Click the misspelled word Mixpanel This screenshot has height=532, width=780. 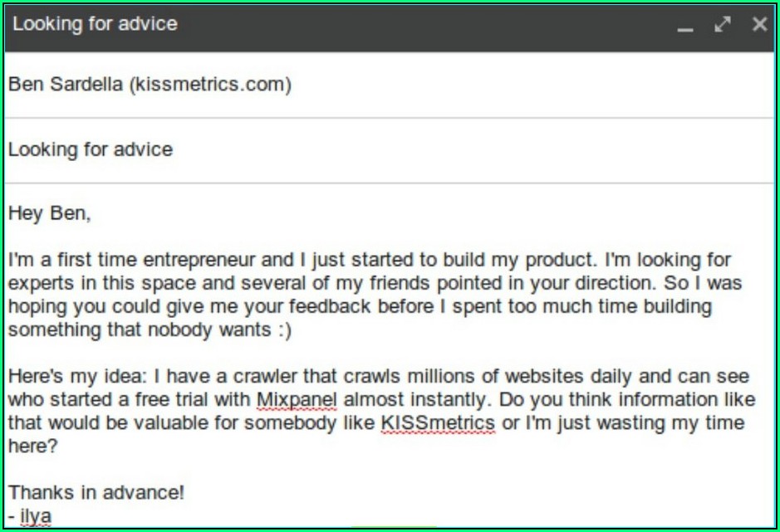pos(297,400)
